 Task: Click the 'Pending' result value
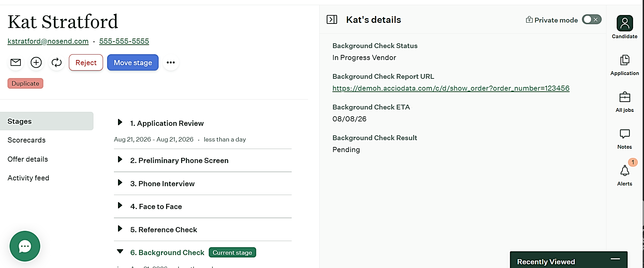[346, 150]
